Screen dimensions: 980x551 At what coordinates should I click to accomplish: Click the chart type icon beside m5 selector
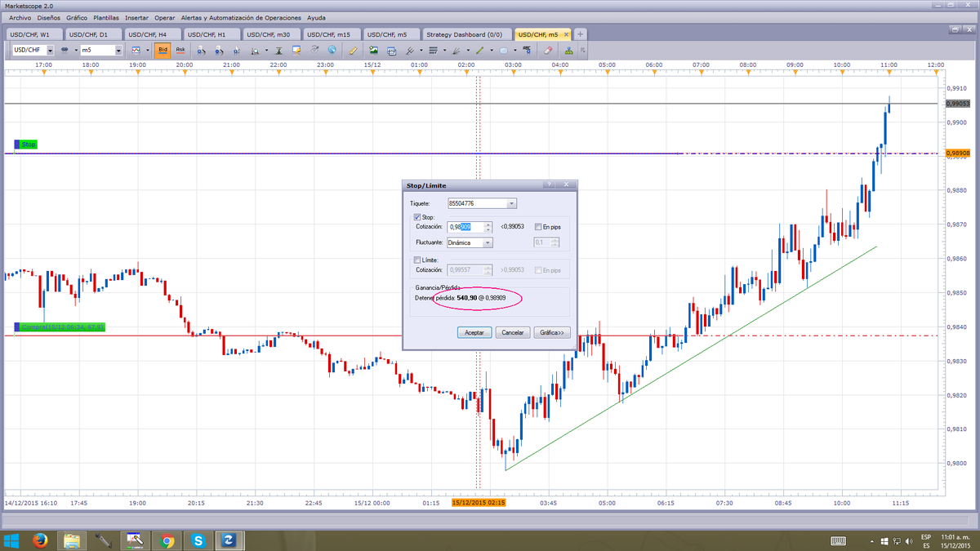[x=136, y=50]
